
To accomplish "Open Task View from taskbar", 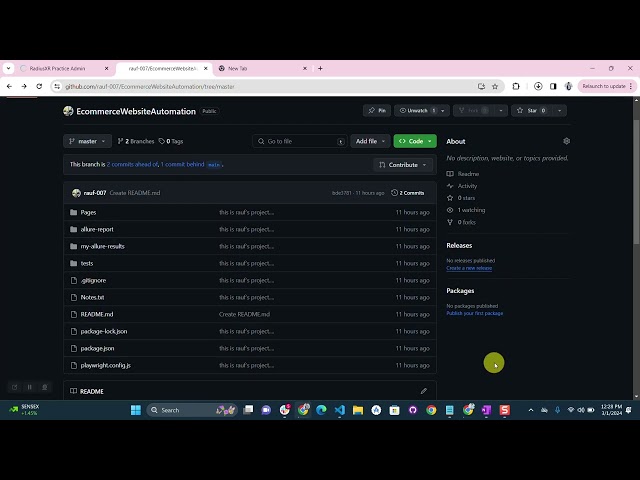I will pyautogui.click(x=248, y=410).
